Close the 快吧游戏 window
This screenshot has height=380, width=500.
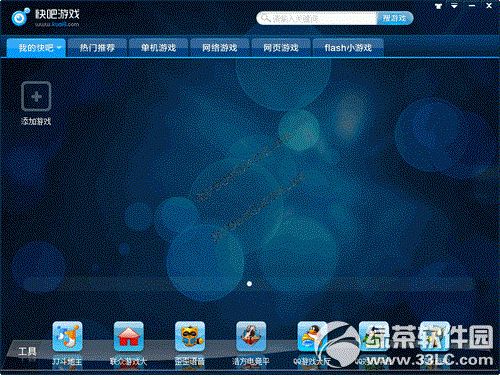coord(489,6)
